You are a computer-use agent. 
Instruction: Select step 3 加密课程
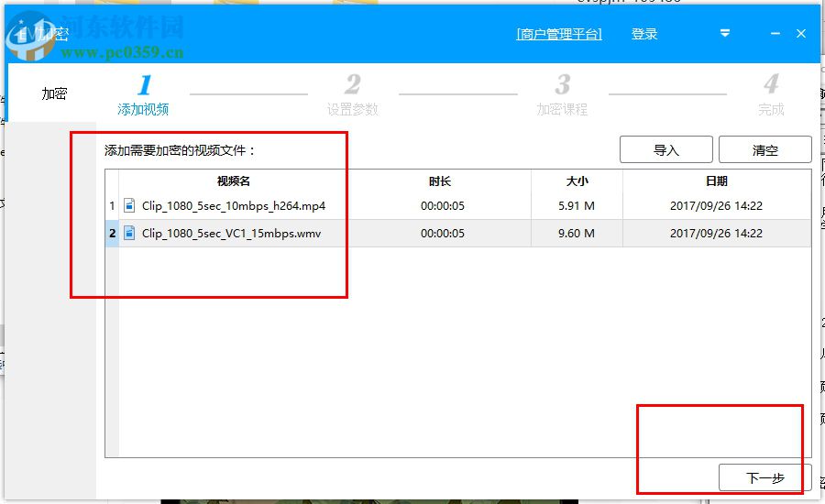click(562, 95)
